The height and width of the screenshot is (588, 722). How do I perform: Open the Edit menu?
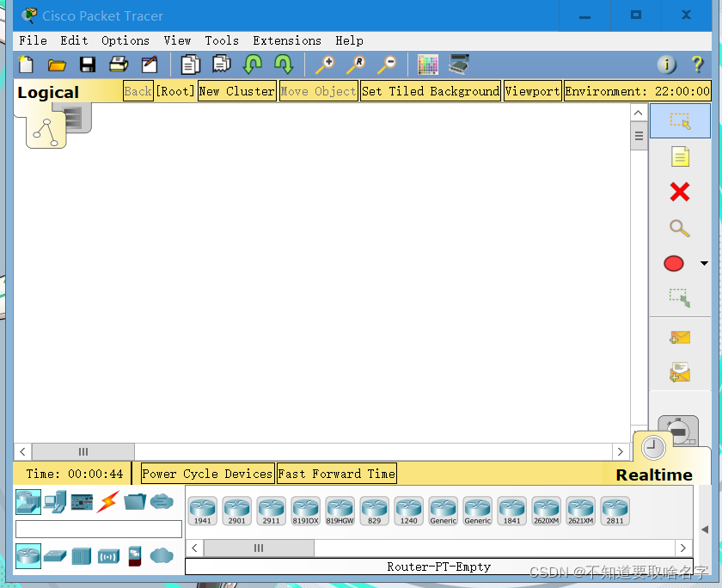[74, 40]
